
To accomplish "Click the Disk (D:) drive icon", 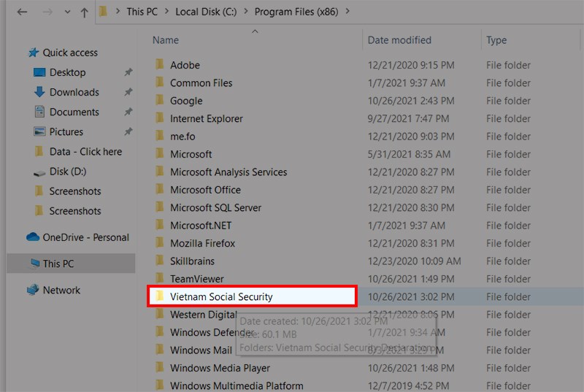I will coord(39,173).
